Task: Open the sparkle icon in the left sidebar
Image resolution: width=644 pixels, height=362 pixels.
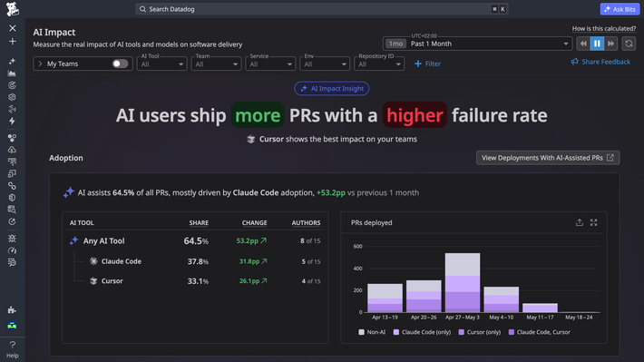Action: tap(12, 61)
